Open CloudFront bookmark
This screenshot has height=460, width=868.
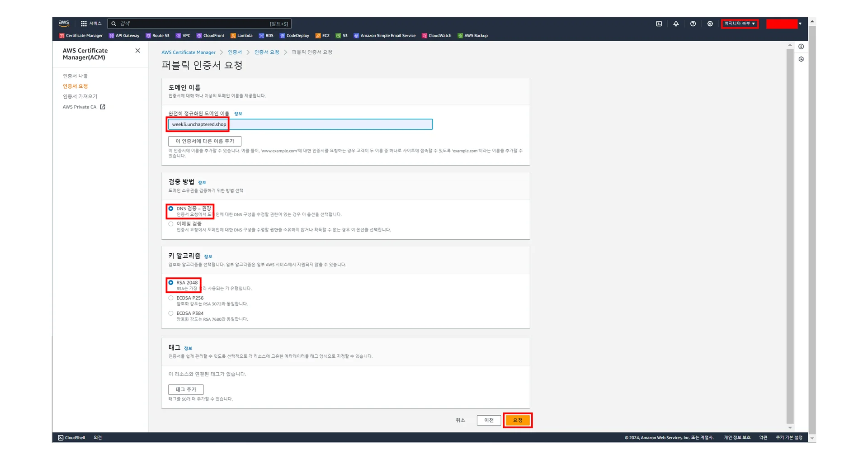[210, 35]
